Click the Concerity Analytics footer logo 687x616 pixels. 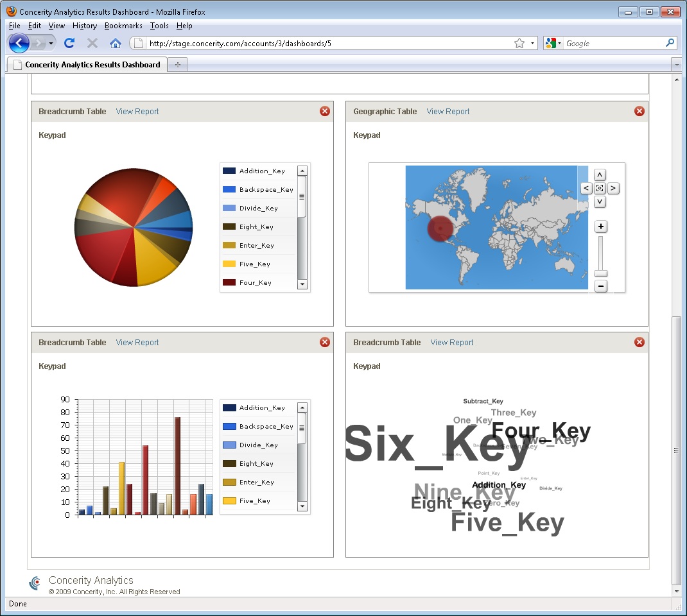(x=35, y=583)
